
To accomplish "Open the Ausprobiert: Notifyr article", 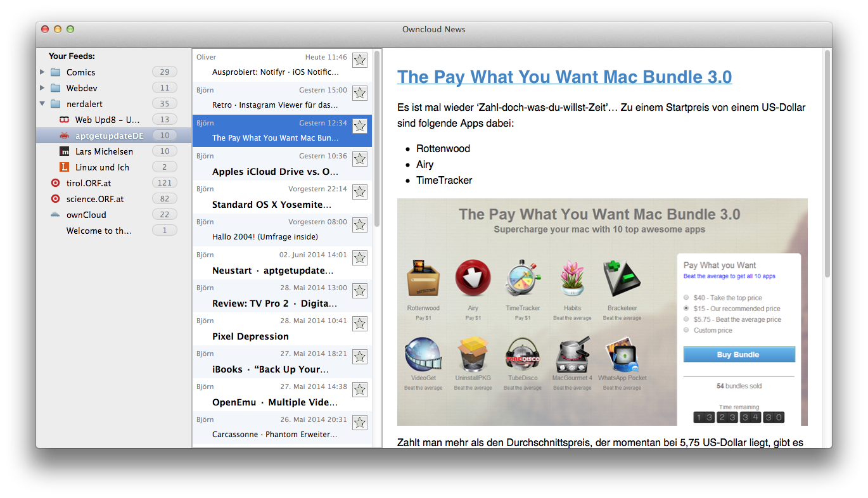I will coord(282,65).
